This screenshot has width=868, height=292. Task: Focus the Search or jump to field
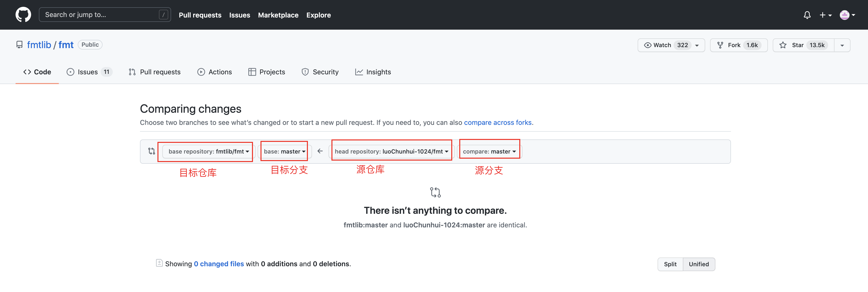(x=101, y=15)
